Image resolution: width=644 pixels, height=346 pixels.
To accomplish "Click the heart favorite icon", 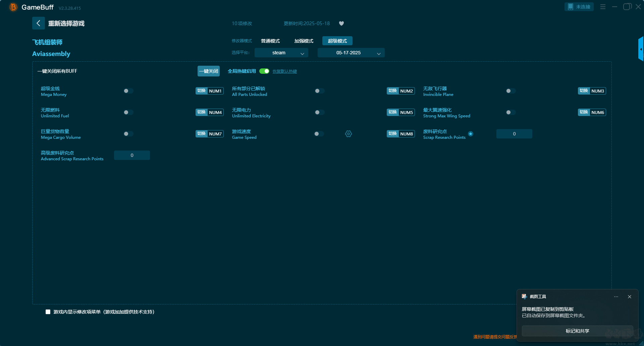I will pos(341,23).
